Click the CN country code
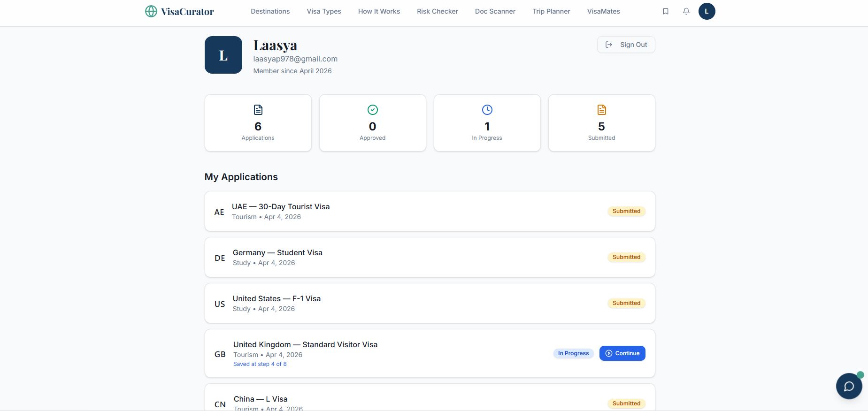Viewport: 868px width, 411px height. (x=220, y=404)
